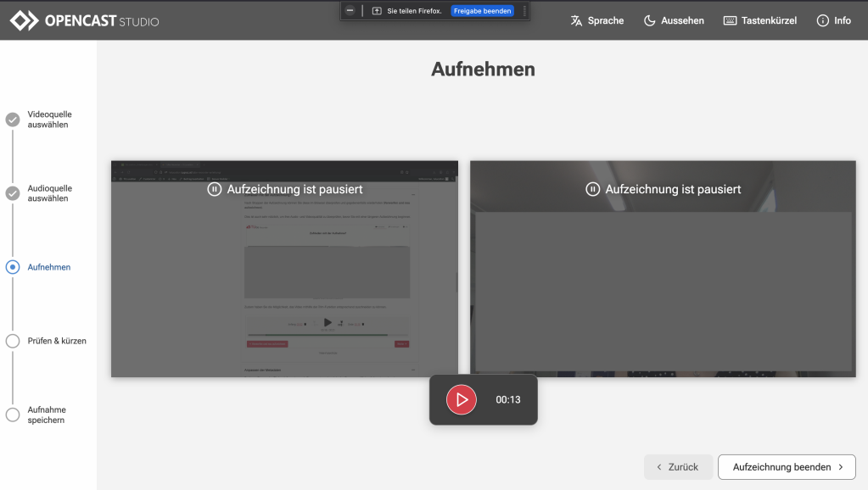Click the 00:13 recording timer
The image size is (868, 490).
click(507, 399)
